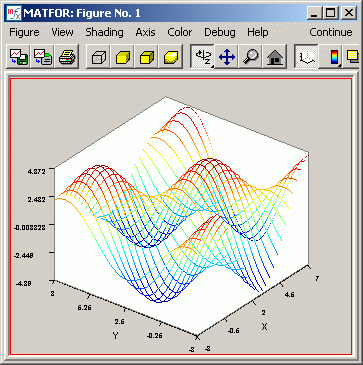Select the third yellow cube shading icon
This screenshot has height=365, width=363.
(x=147, y=56)
